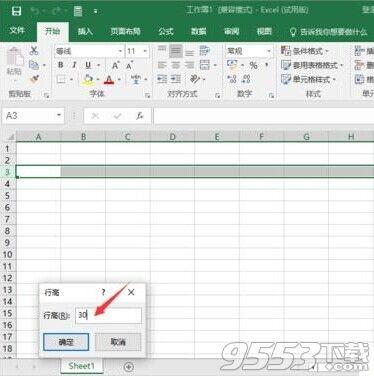Viewport: 374px width, 376px height.
Task: Switch to the 审阅 (Review) ribbon tab
Action: pyautogui.click(x=232, y=31)
